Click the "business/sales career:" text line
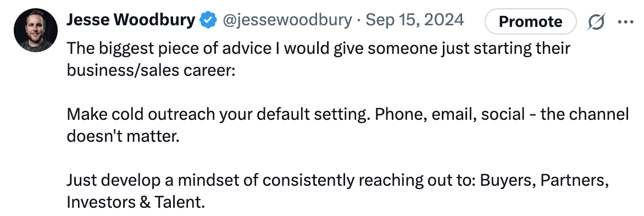644x216 pixels. point(151,71)
